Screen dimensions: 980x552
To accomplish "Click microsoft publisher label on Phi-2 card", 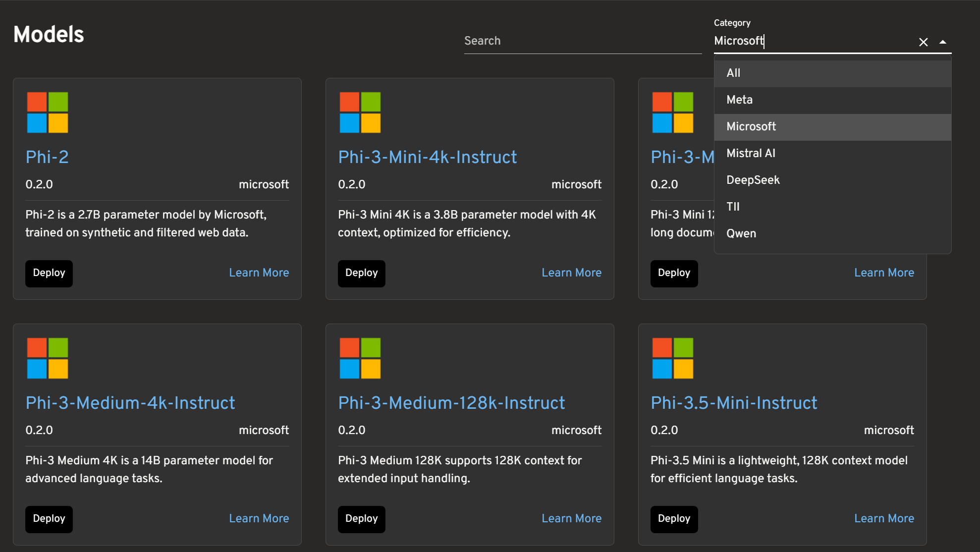I will click(264, 184).
